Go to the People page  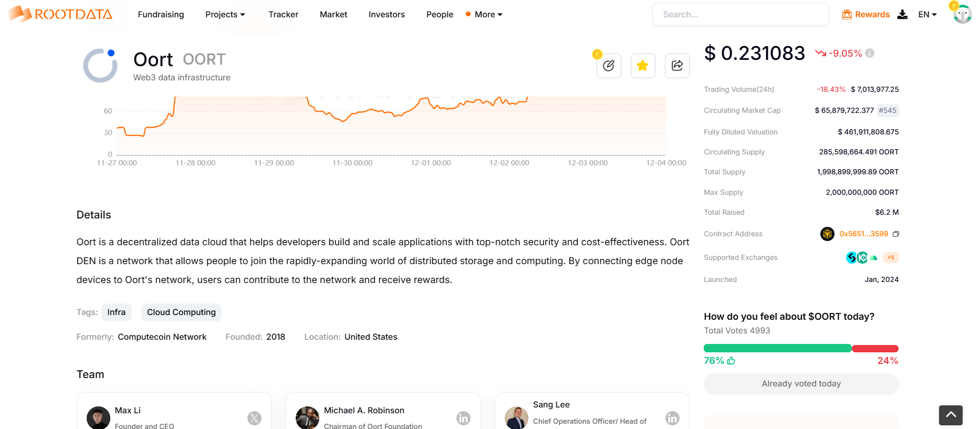[x=440, y=14]
